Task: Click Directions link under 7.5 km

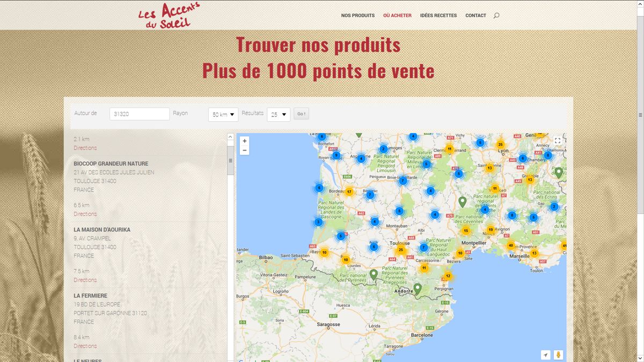Action: click(85, 280)
